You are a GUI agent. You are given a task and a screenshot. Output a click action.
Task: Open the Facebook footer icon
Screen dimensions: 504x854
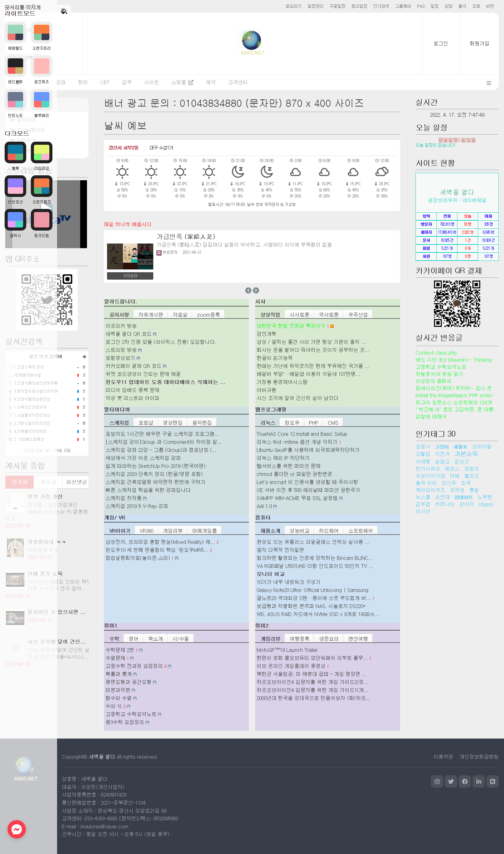click(x=465, y=781)
